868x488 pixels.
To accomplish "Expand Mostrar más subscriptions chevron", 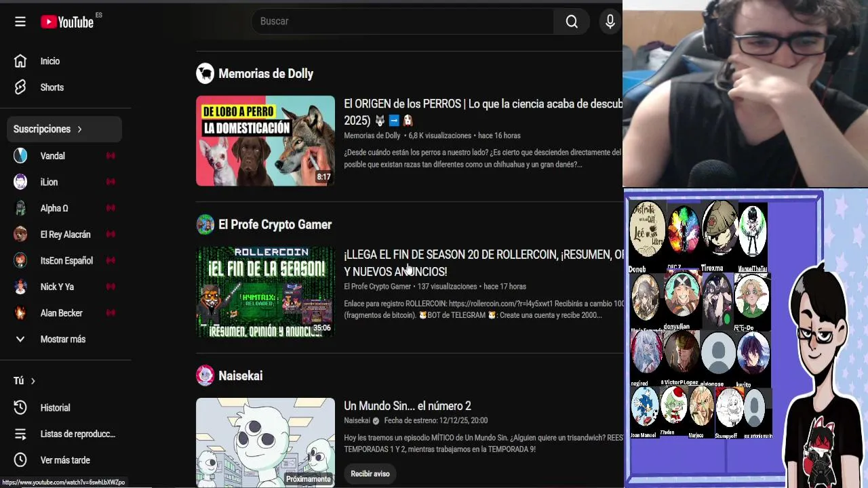I will (x=20, y=339).
